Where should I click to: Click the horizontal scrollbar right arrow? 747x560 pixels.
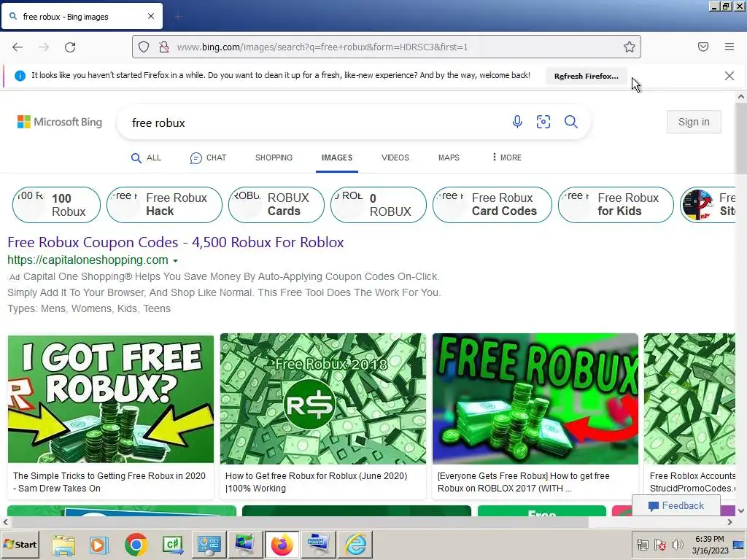(729, 522)
